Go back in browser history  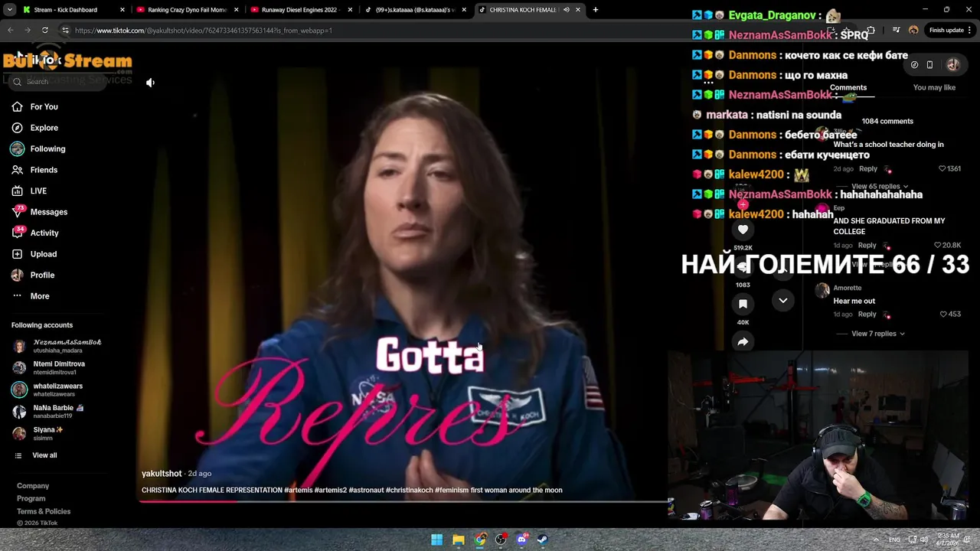point(10,30)
